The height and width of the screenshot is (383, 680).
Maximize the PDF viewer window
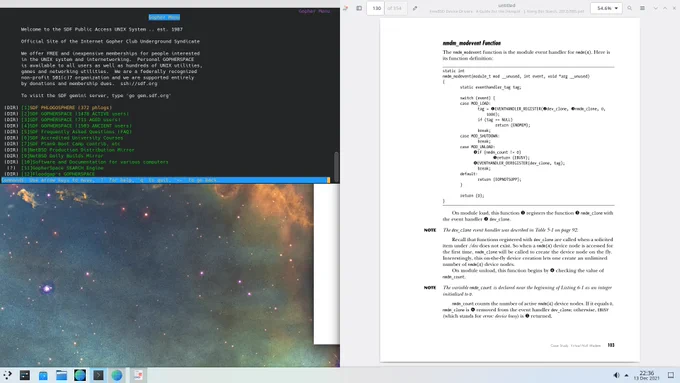(665, 8)
